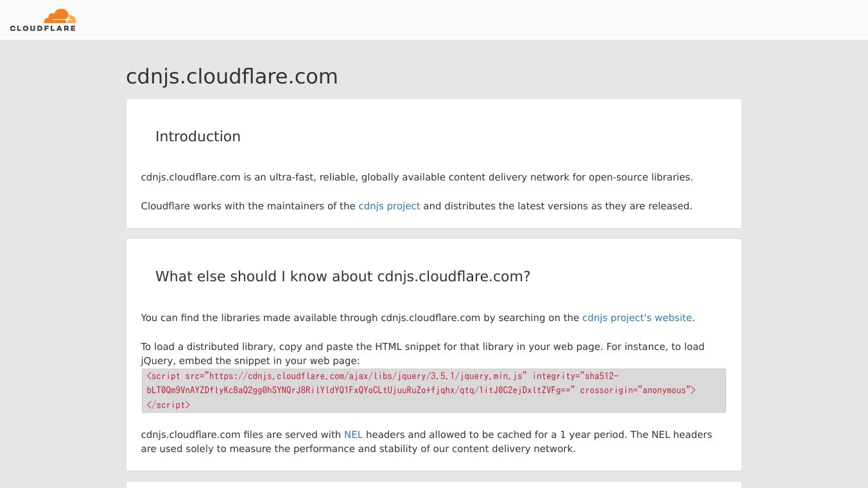Click the orange Cloudflare cloud logo
The height and width of the screenshot is (488, 868).
click(x=60, y=16)
